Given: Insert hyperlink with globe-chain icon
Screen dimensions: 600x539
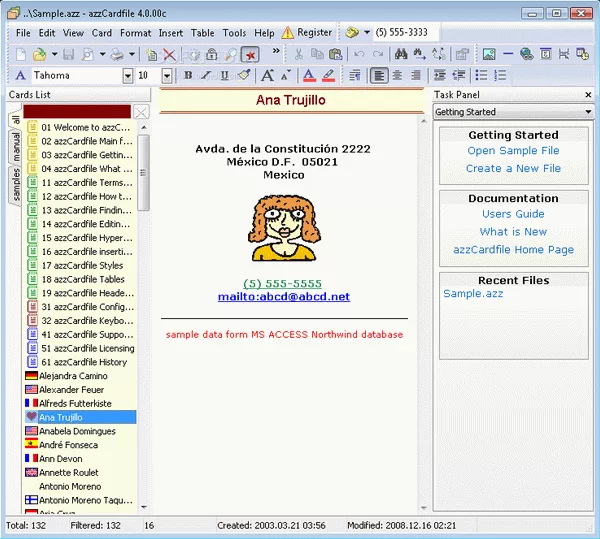Looking at the screenshot, I should [x=527, y=54].
